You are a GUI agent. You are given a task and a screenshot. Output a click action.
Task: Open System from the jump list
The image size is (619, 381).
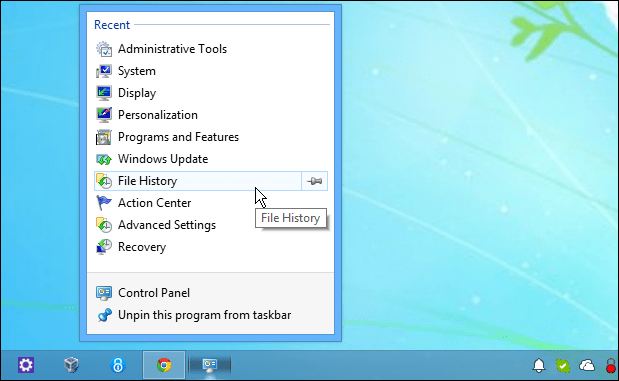coord(210,71)
